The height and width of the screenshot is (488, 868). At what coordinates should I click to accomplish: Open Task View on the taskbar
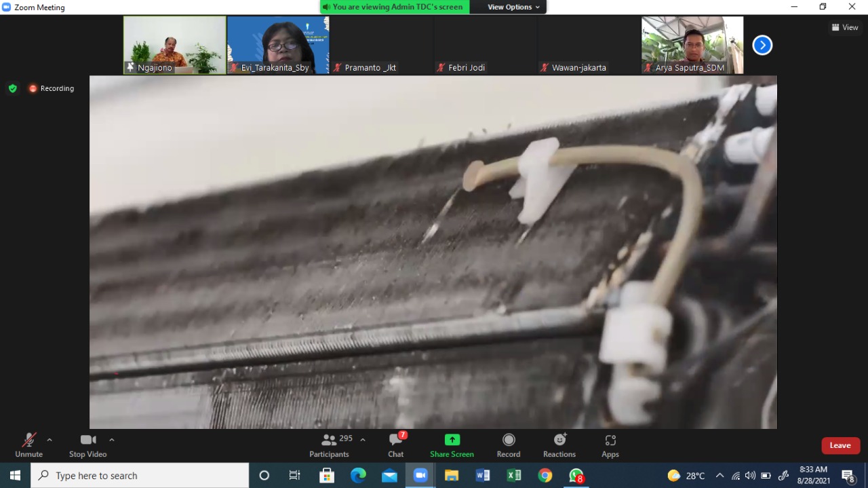point(295,475)
